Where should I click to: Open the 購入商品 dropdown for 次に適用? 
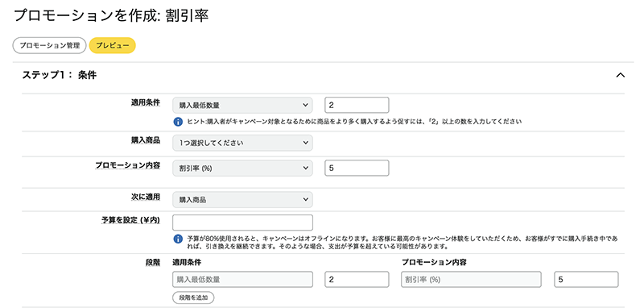tap(243, 199)
